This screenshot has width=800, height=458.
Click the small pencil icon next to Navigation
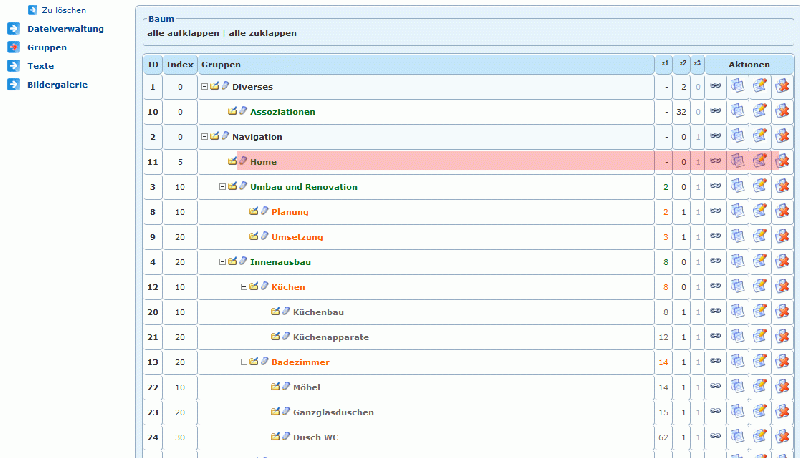(225, 136)
